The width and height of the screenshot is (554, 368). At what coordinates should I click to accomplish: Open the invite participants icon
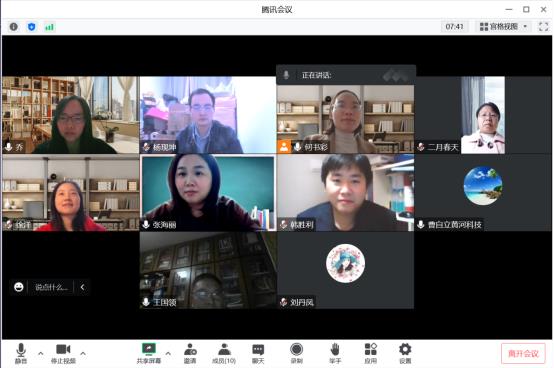[x=190, y=353]
